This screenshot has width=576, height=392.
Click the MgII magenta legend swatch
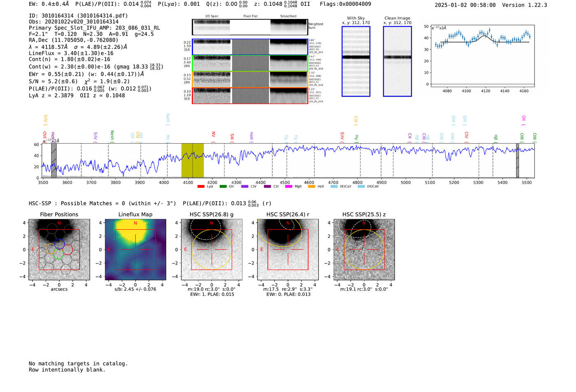(x=289, y=187)
